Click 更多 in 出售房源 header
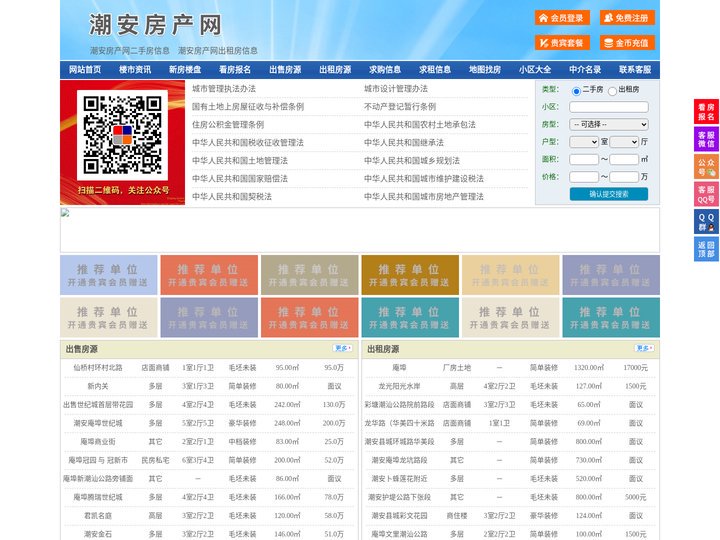 click(343, 349)
